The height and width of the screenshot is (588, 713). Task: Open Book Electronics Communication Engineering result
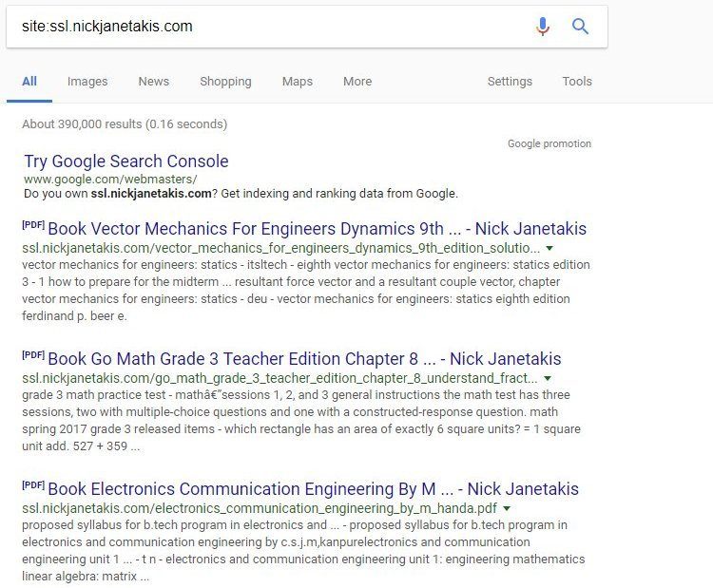(313, 489)
